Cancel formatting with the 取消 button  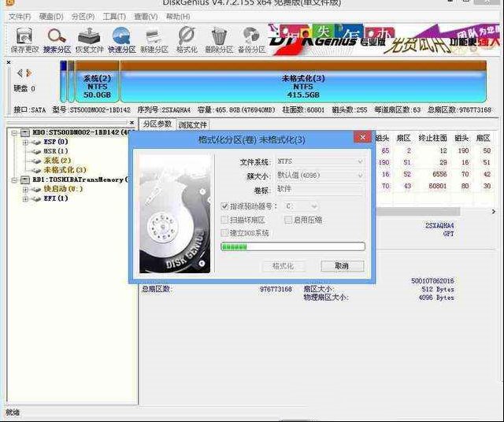pos(343,266)
